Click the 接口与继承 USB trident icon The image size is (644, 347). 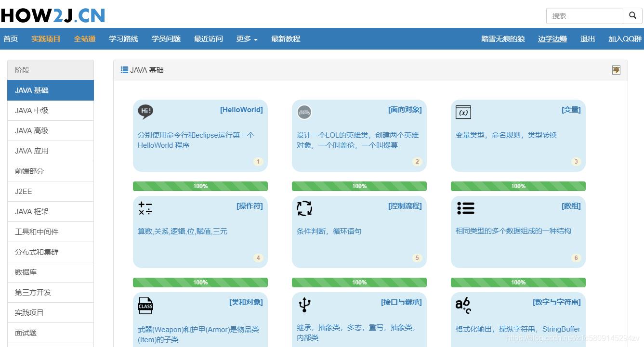304,305
